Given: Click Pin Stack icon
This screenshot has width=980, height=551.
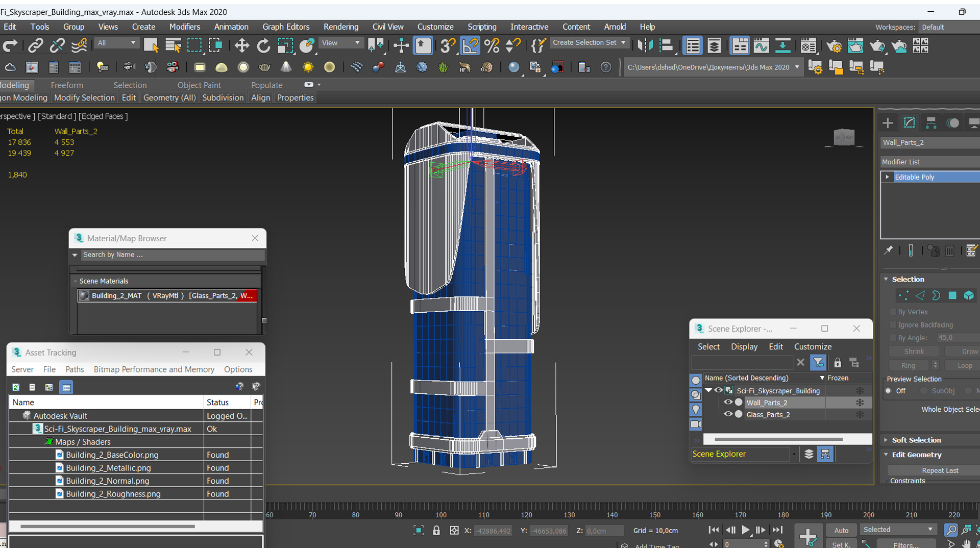Looking at the screenshot, I should pyautogui.click(x=889, y=251).
